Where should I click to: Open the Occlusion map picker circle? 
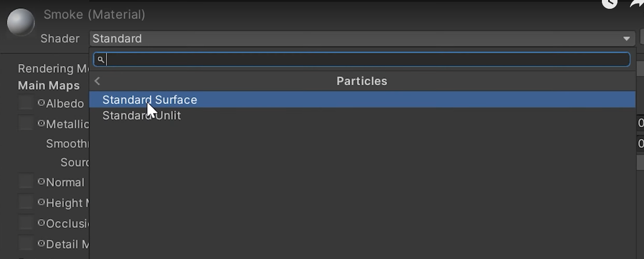click(x=42, y=223)
